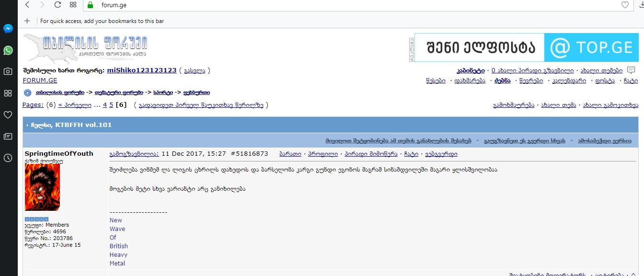Reply via the გამოხმაურება link
This screenshot has height=276, width=644.
pyautogui.click(x=514, y=105)
